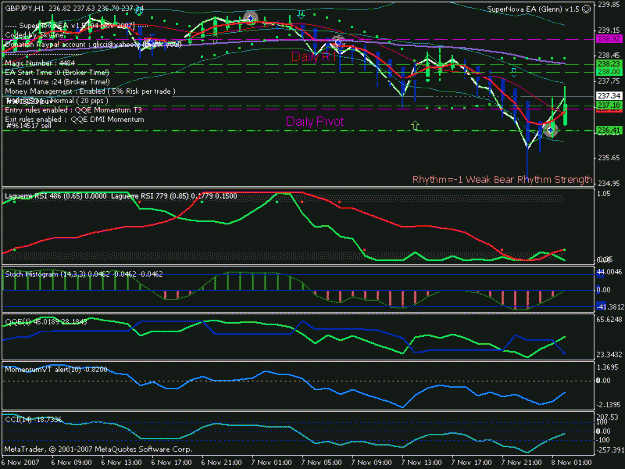Click the cyan down arrow on the 238.00 line
The width and height of the screenshot is (625, 469).
(x=514, y=72)
